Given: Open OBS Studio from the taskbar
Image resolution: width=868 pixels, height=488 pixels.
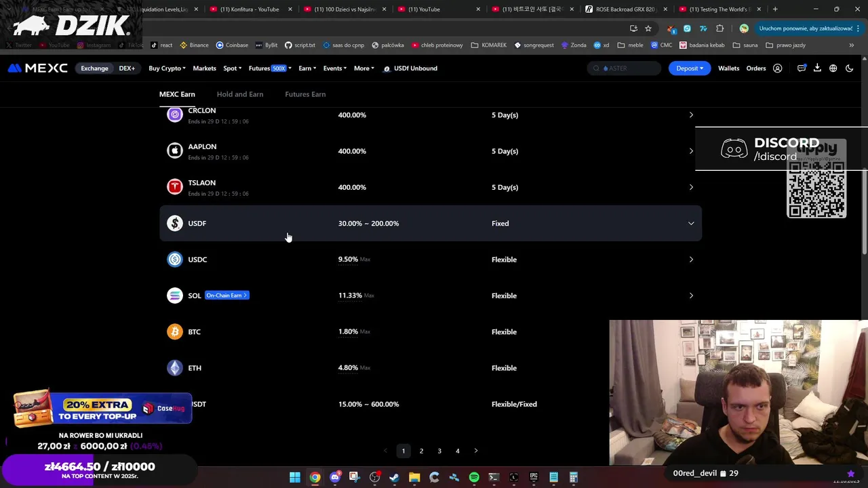Looking at the screenshot, I should tap(374, 477).
